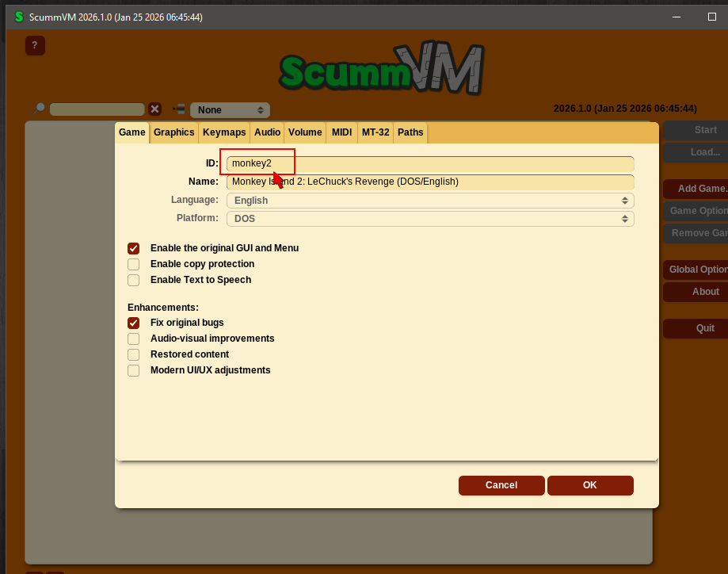Click the question mark help button
Viewport: 728px width, 574px height.
(35, 45)
